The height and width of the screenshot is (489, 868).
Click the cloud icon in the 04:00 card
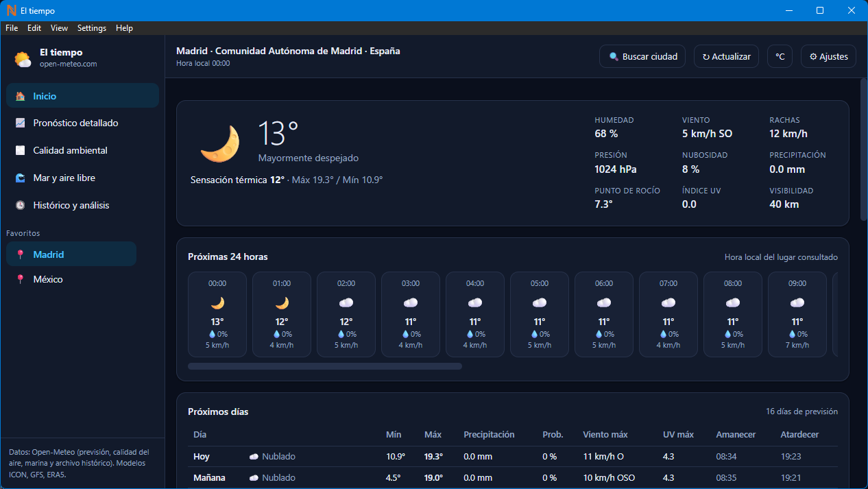point(475,302)
